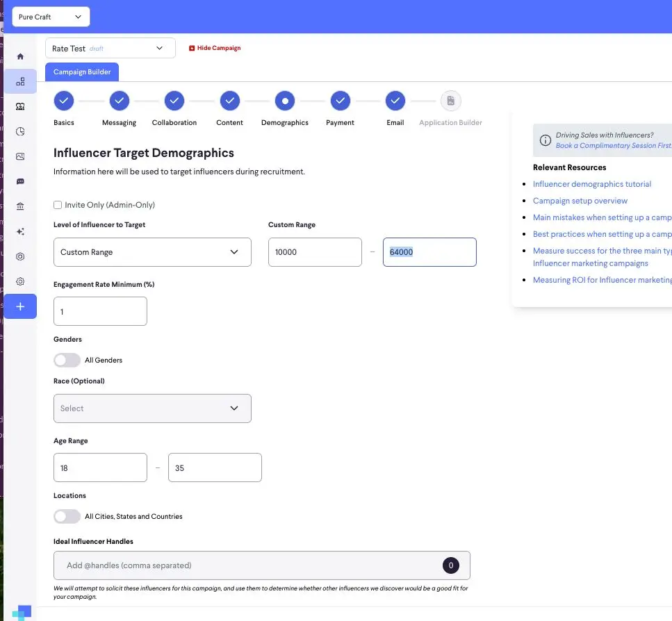Toggle All Cities, States and Countries switch
672x621 pixels.
coord(67,517)
